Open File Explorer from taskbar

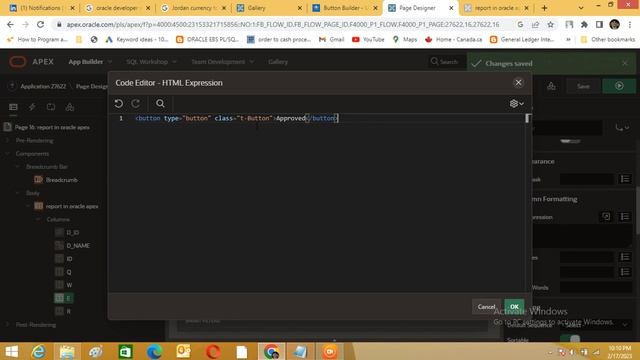[x=67, y=351]
